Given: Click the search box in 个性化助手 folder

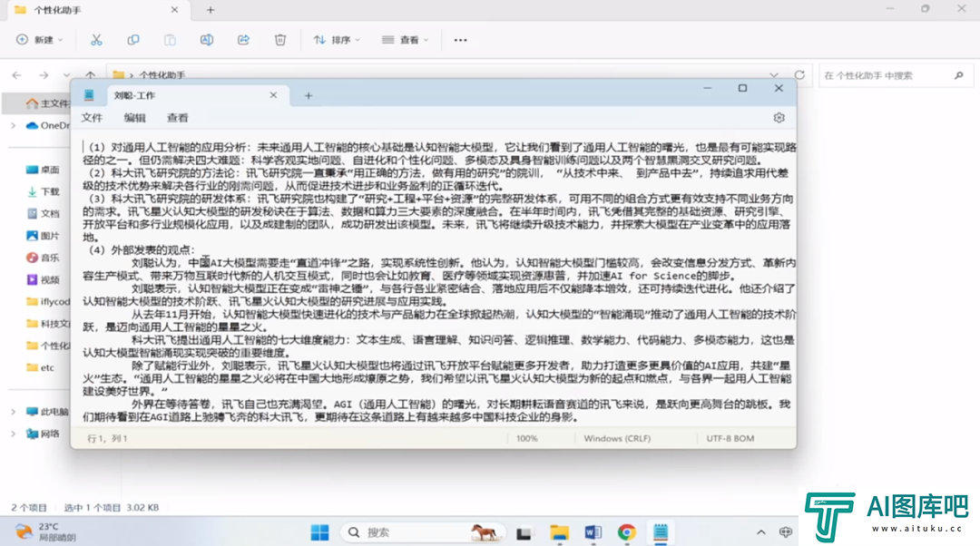Looking at the screenshot, I should pyautogui.click(x=895, y=75).
